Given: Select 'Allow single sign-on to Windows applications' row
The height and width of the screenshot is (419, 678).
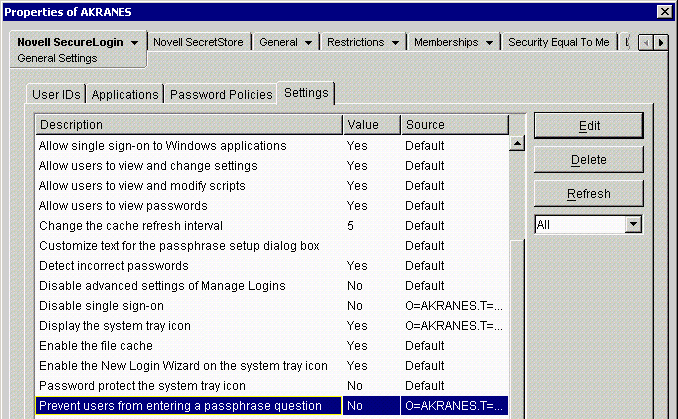Looking at the screenshot, I should [272, 146].
